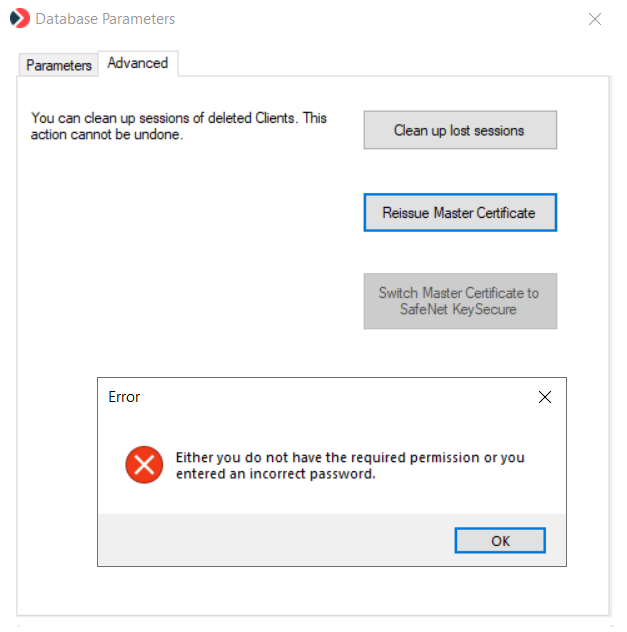Click Reissue Master Certificate
Viewport: 627px width, 632px height.
459,213
